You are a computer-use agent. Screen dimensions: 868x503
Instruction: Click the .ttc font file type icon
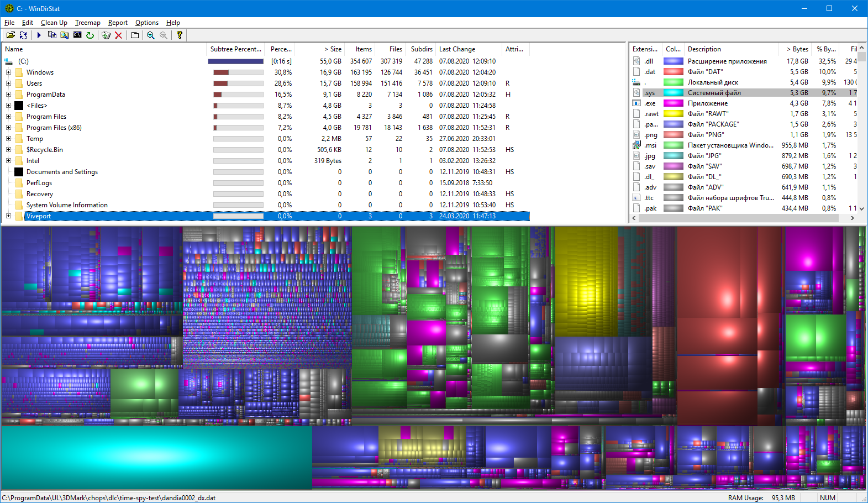click(636, 198)
